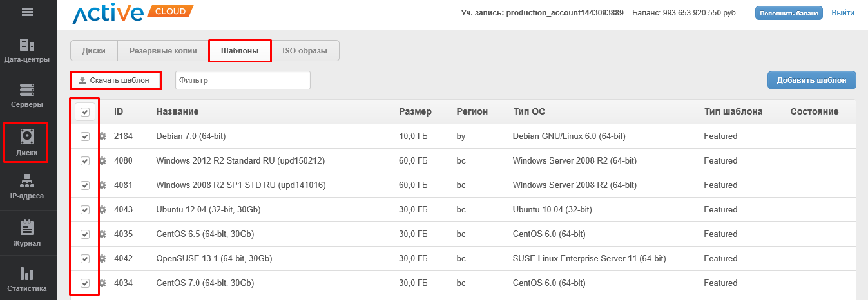Open Journal section in sidebar
Viewport: 868px width, 300px height.
coord(27,234)
